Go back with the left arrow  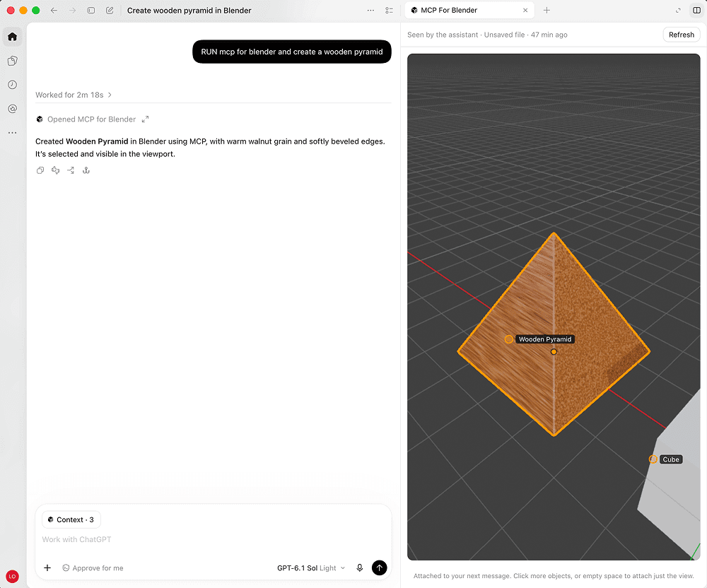pyautogui.click(x=54, y=11)
